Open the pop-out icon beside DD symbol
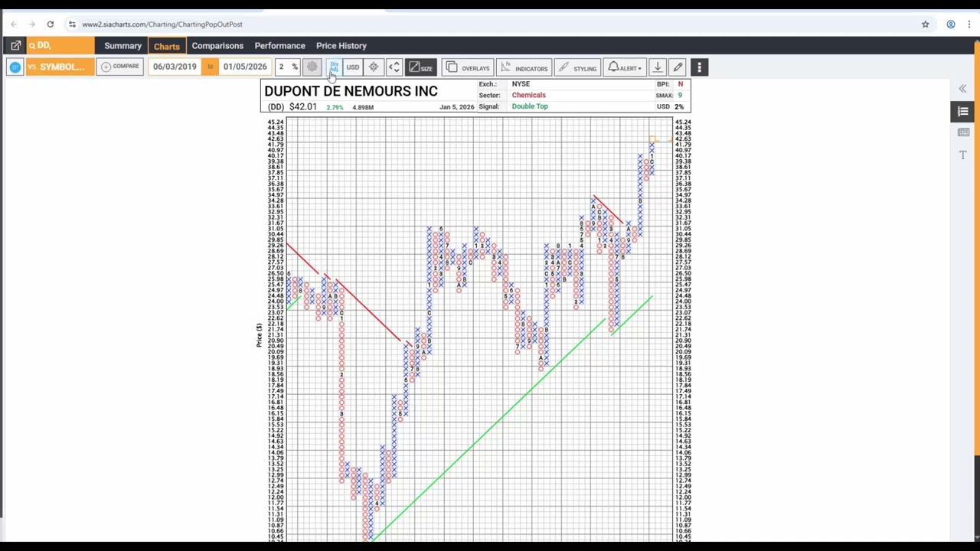 (15, 46)
